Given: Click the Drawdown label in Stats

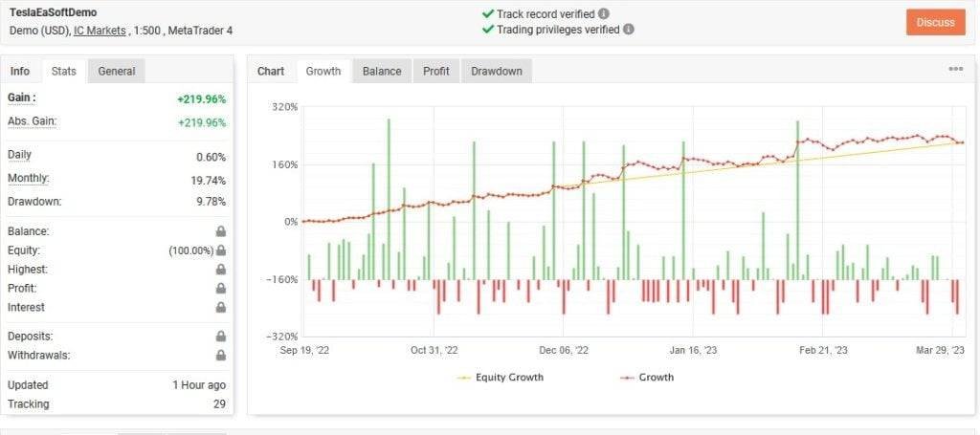Looking at the screenshot, I should pos(34,202).
